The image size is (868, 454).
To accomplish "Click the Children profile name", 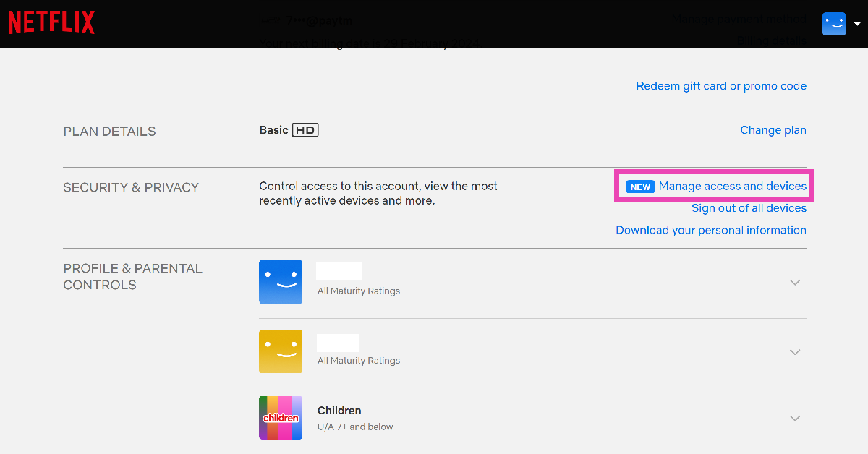I will coord(339,411).
